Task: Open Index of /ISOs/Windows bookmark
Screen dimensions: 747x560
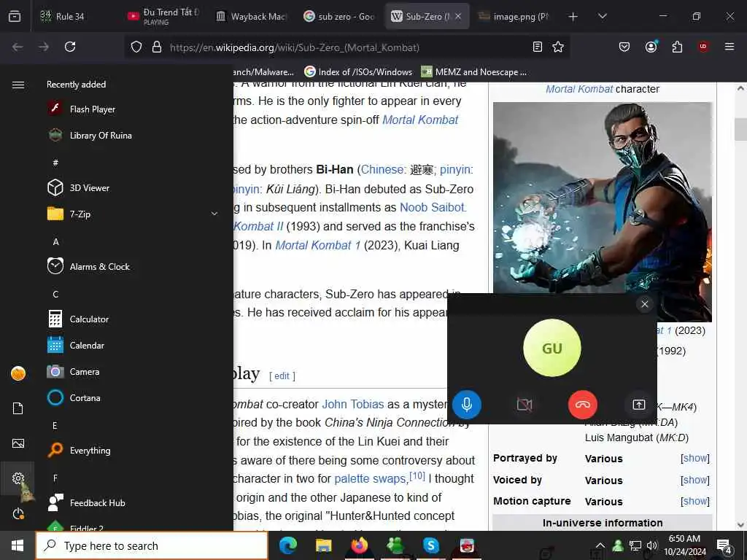Action: point(358,72)
